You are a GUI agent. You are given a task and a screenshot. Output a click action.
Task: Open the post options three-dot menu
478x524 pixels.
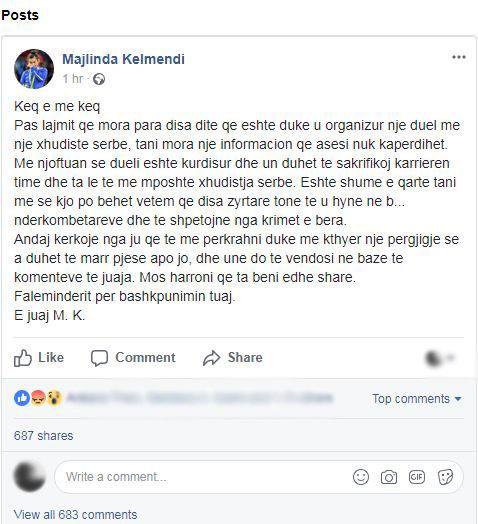tap(459, 57)
